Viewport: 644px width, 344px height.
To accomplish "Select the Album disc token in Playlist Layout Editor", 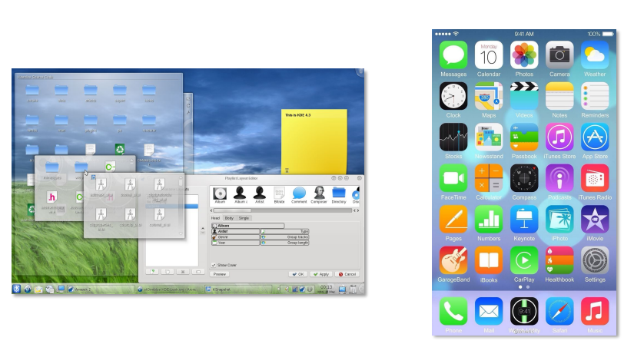I will click(x=220, y=193).
